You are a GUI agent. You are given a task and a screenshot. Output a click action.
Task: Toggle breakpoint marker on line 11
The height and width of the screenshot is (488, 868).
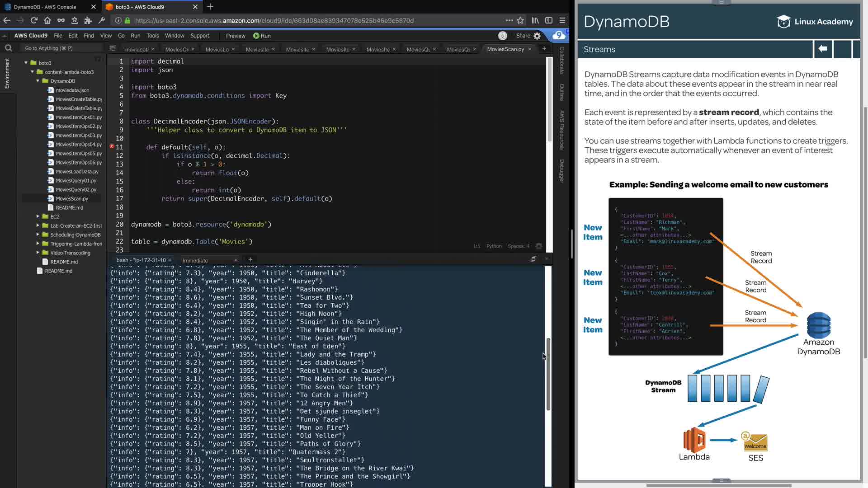point(112,146)
